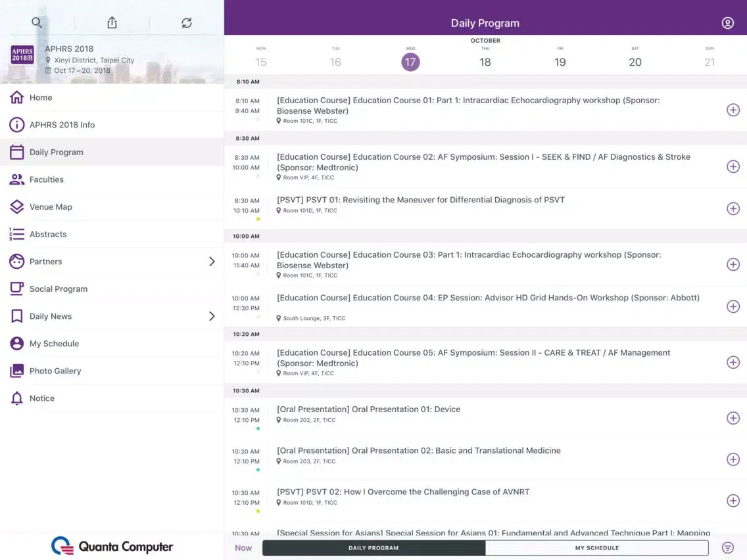Open Home in the sidebar menu
This screenshot has height=560, width=747.
pos(112,97)
